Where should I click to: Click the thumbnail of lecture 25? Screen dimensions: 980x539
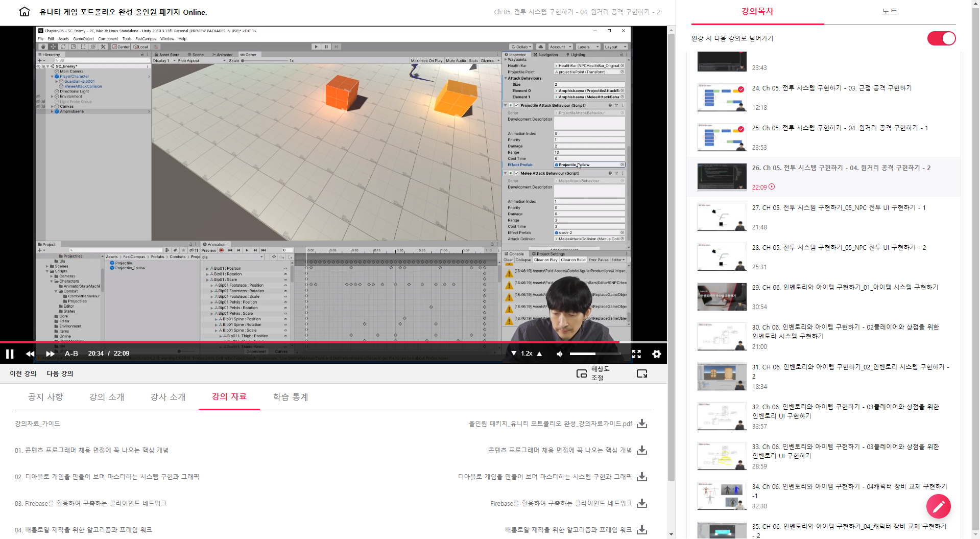pos(722,137)
